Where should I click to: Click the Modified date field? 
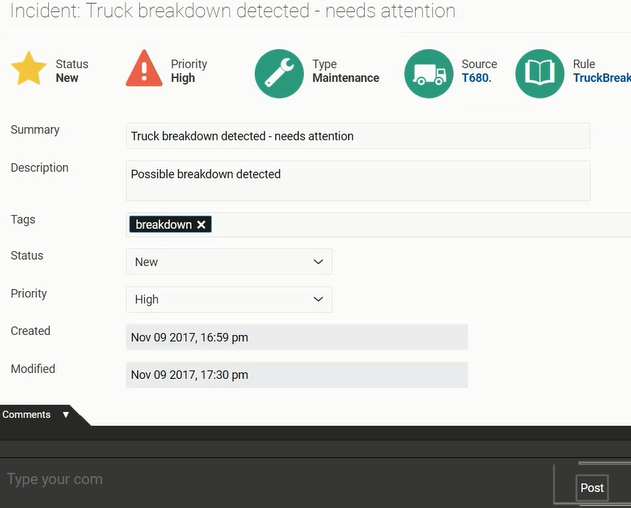tap(297, 375)
